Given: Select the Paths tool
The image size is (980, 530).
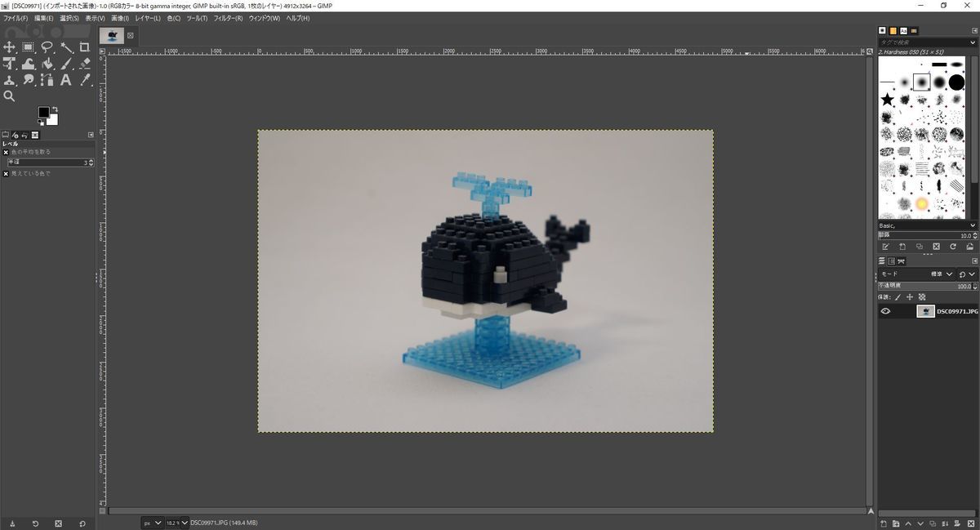Looking at the screenshot, I should pos(47,80).
